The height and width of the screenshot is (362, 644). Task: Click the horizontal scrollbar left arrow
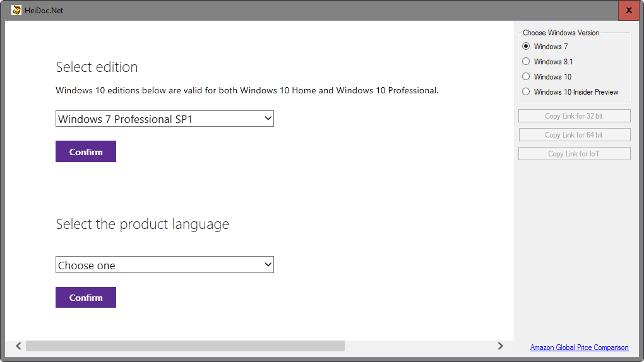(18, 346)
